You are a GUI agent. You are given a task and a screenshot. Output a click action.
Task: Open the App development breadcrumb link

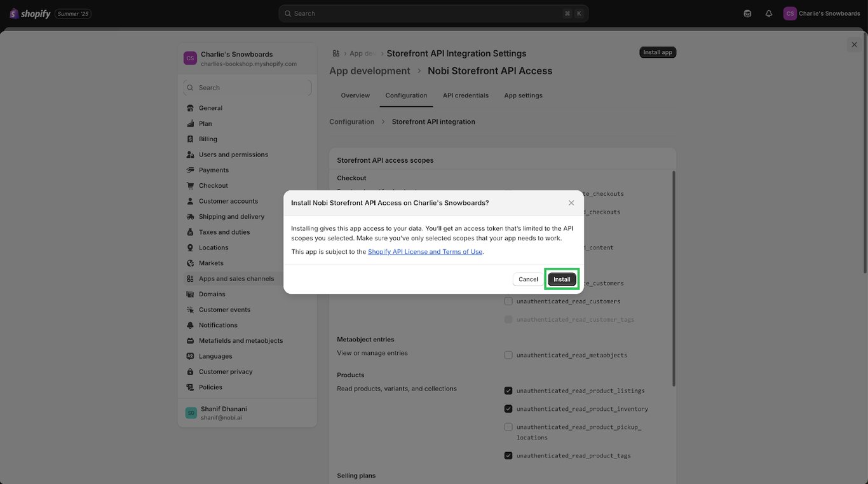(x=370, y=71)
